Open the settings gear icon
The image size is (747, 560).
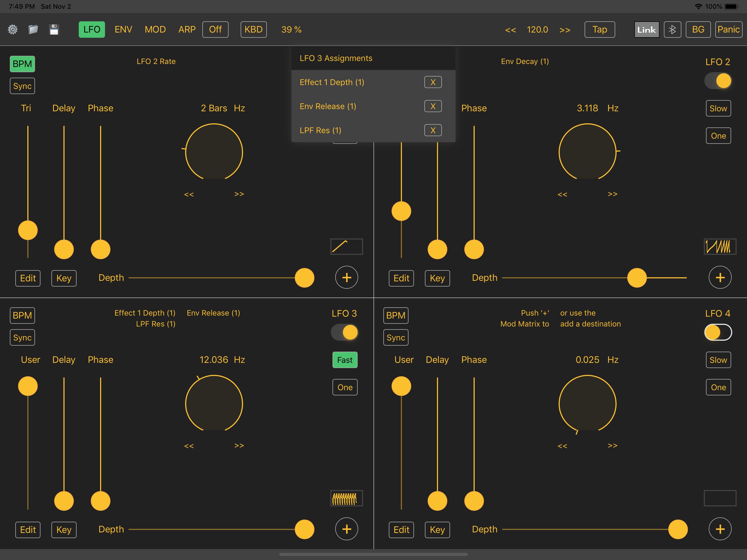13,30
